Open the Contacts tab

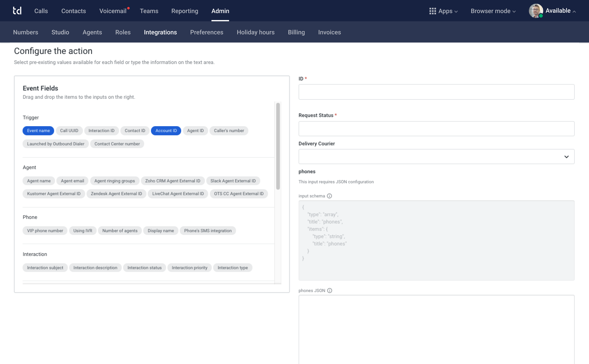pos(73,11)
